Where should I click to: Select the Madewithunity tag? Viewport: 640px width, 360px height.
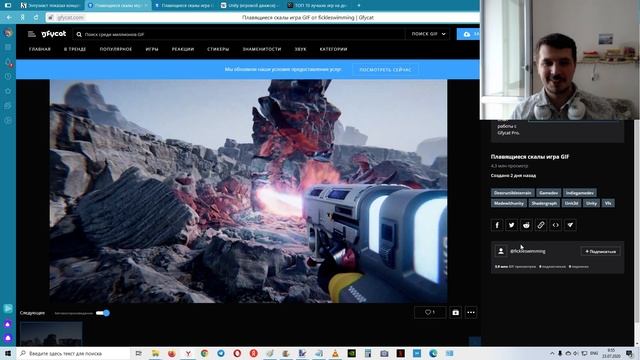(x=509, y=203)
